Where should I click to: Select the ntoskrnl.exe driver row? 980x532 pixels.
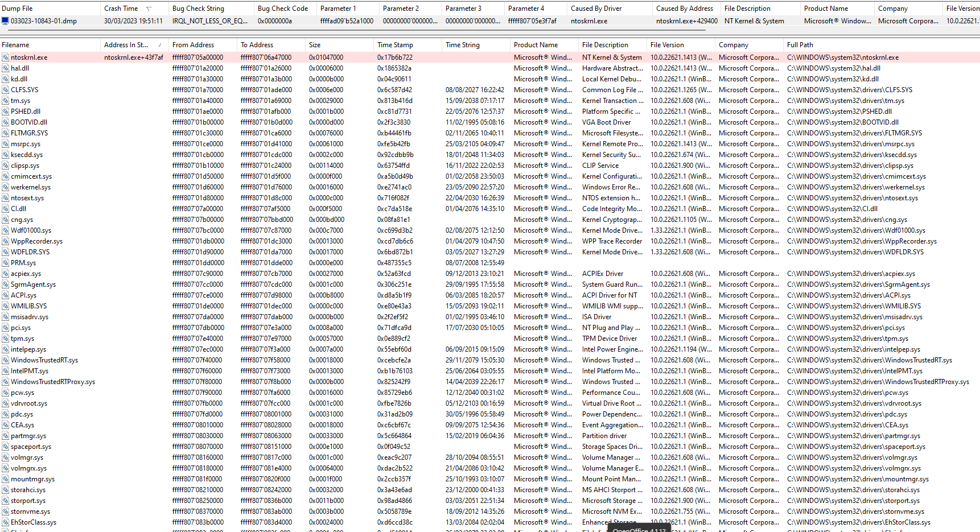click(x=490, y=57)
